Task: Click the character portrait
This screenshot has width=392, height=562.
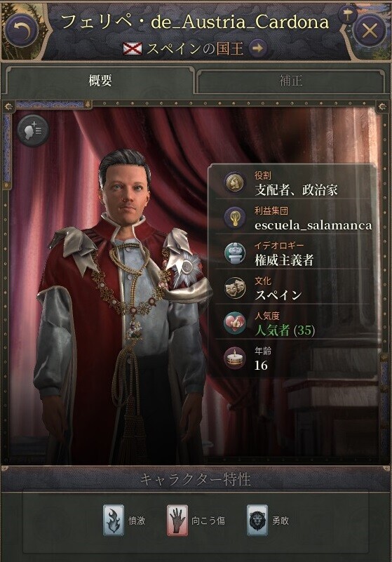Action: (x=122, y=305)
